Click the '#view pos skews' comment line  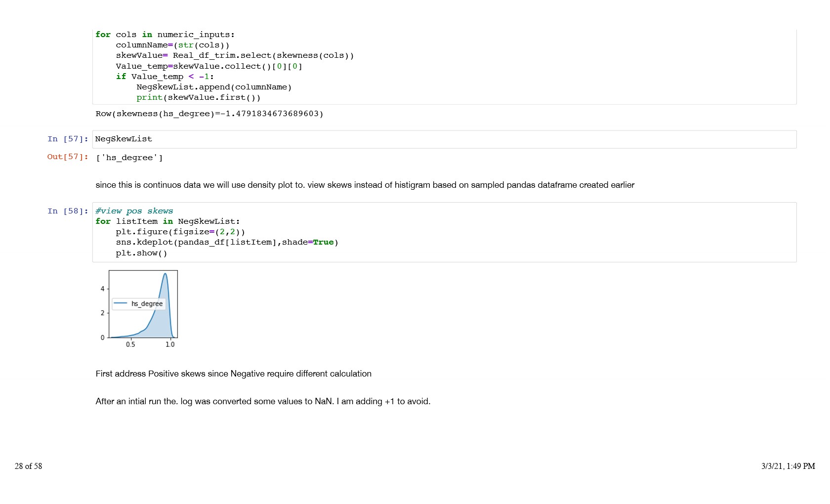tap(134, 211)
